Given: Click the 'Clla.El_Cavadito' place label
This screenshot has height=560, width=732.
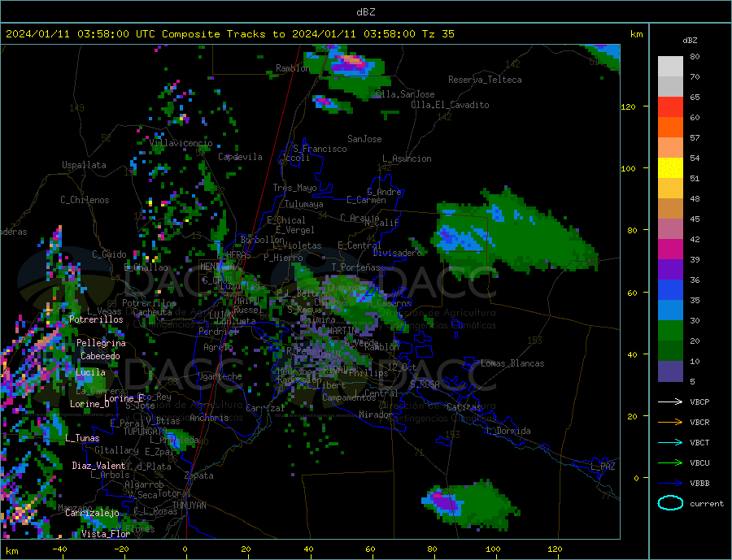Looking at the screenshot, I should click(450, 105).
